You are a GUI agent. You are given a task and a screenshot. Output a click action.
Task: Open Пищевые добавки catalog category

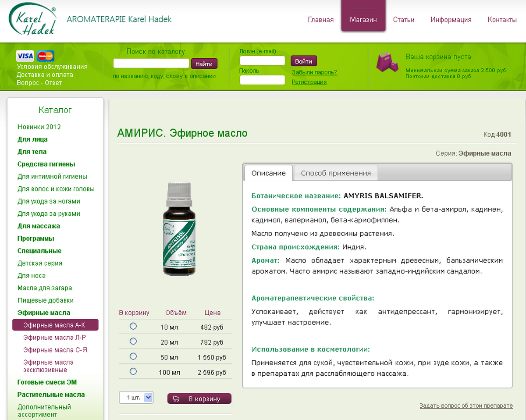point(46,300)
